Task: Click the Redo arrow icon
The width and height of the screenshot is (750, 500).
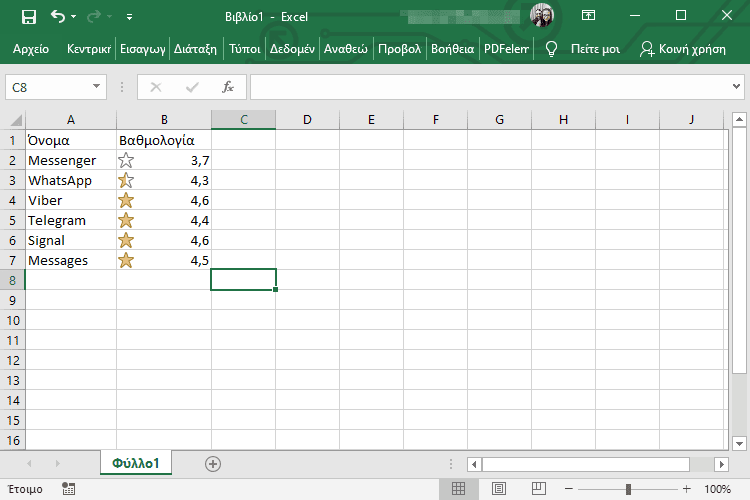Action: click(x=94, y=17)
